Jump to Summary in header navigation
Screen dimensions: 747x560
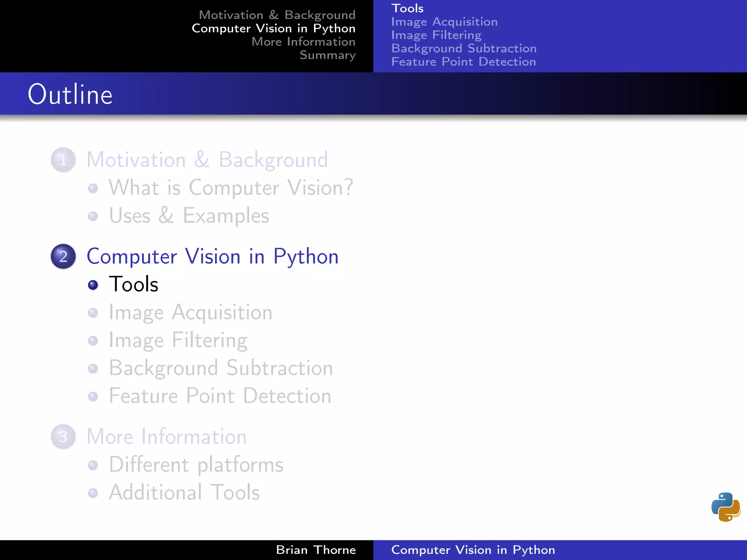pos(328,55)
